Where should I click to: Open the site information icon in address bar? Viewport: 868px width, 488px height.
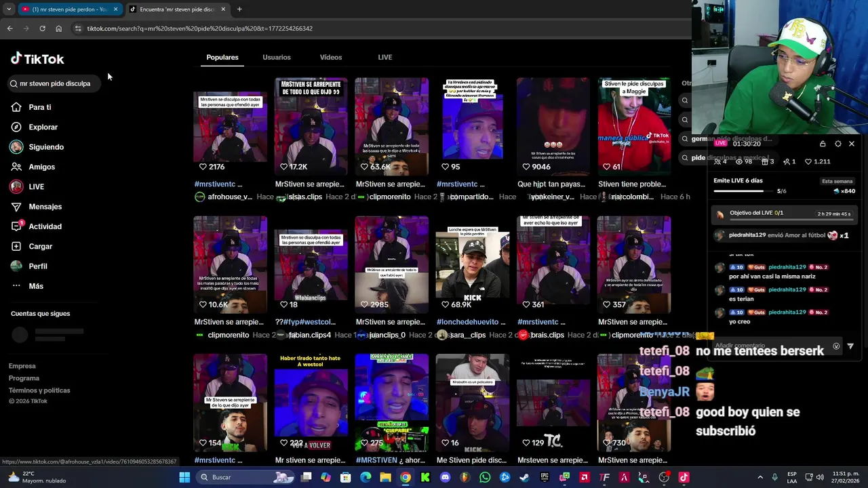(x=78, y=28)
